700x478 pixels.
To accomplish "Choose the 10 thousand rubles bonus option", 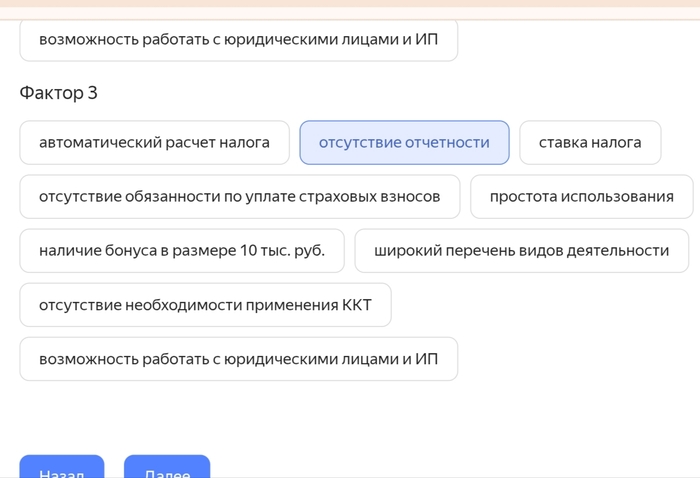I will 182,251.
